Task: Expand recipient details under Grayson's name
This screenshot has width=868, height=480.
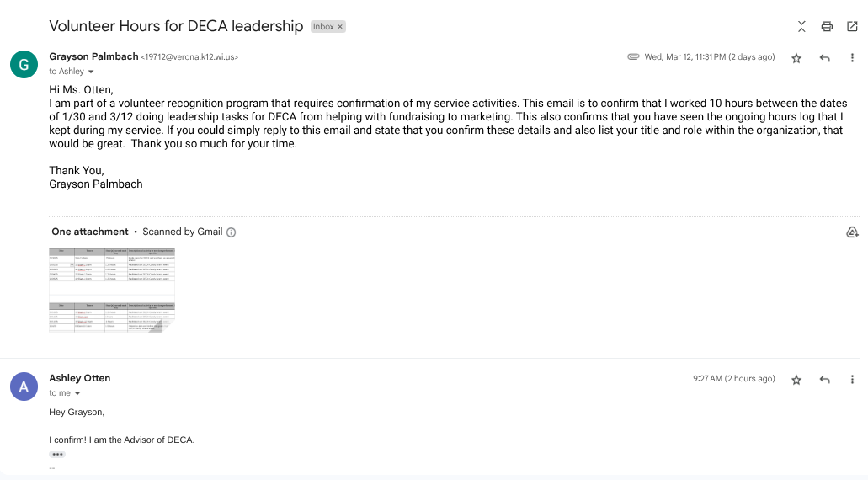Action: [91, 72]
